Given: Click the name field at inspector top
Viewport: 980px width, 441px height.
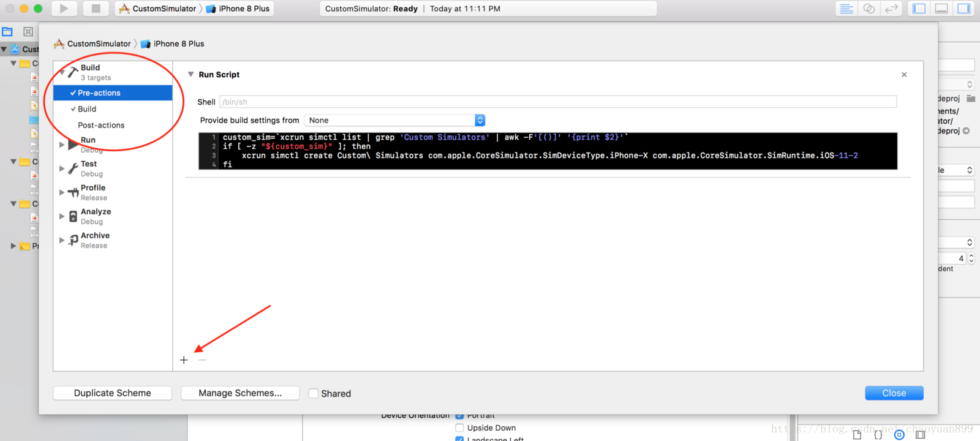Looking at the screenshot, I should pyautogui.click(x=956, y=65).
